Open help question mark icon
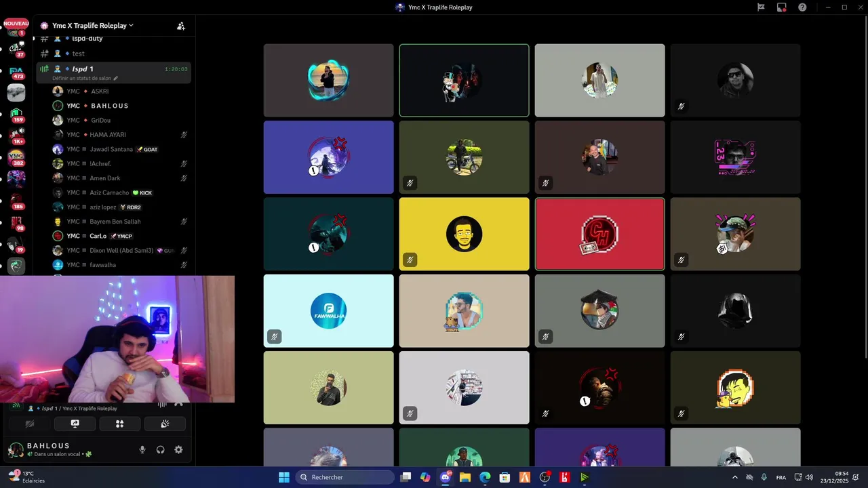 click(x=802, y=7)
